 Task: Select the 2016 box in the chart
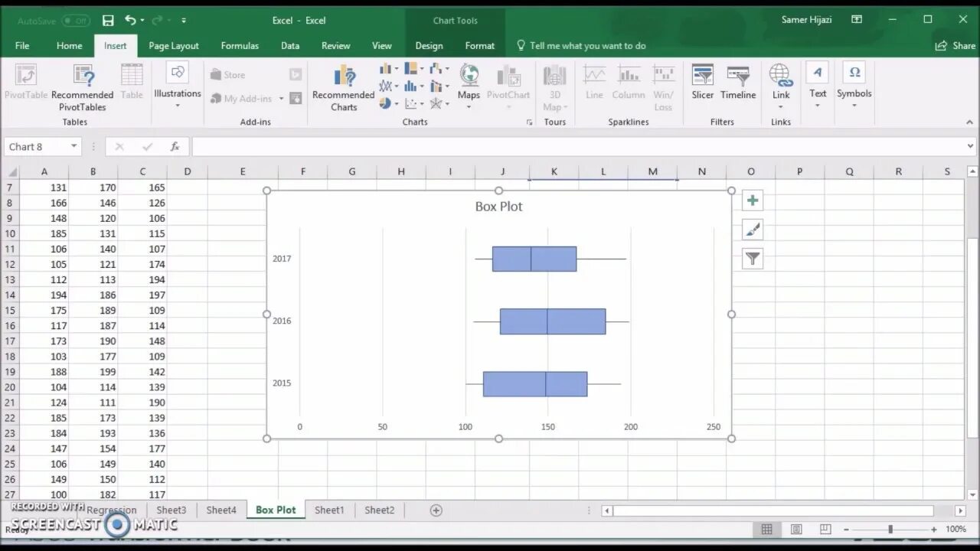click(553, 321)
